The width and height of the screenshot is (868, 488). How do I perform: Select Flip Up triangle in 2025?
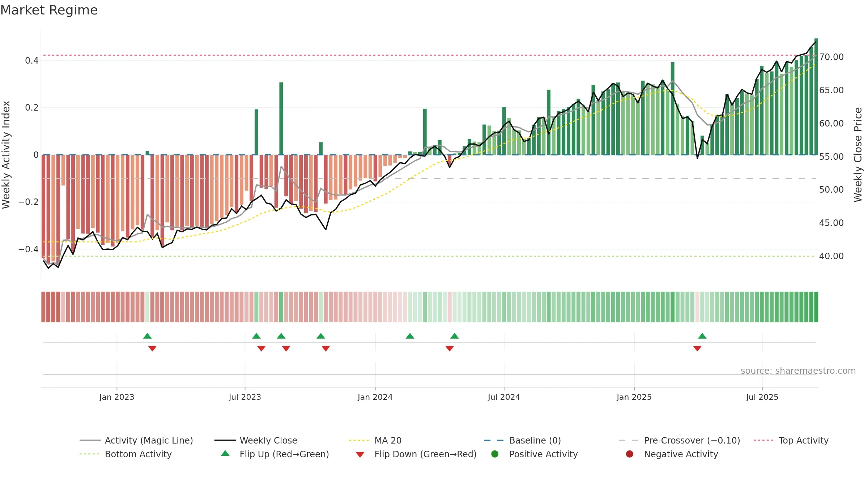(702, 336)
